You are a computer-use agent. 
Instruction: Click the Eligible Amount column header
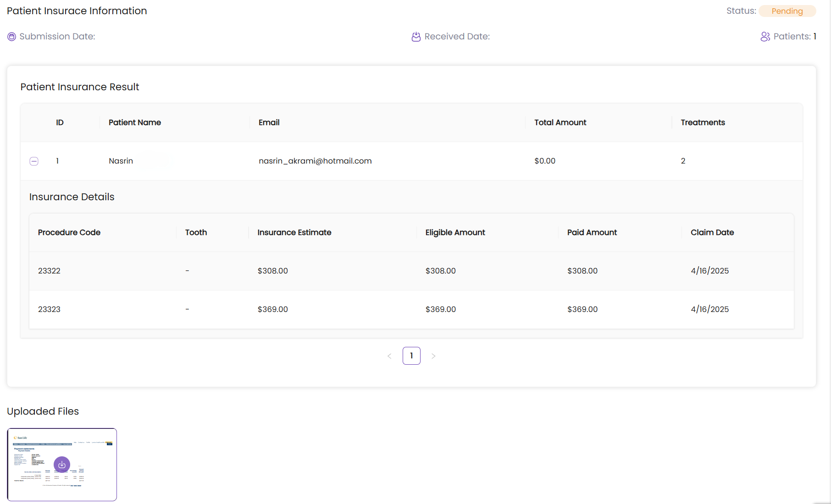click(455, 232)
